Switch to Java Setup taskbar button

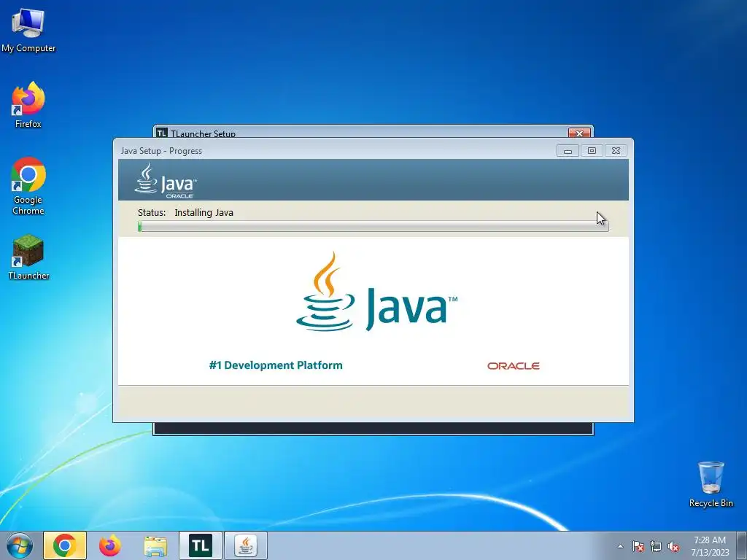[246, 545]
